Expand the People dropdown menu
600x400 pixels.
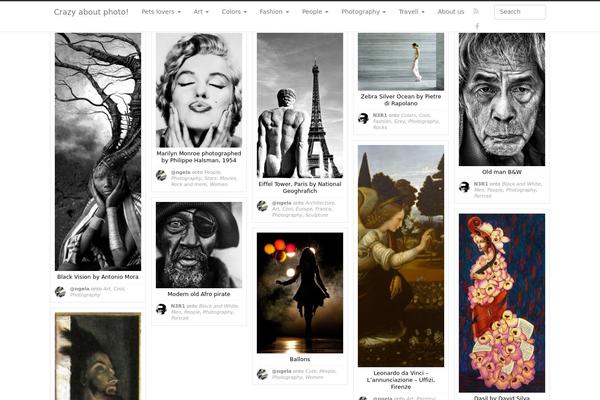pos(315,12)
